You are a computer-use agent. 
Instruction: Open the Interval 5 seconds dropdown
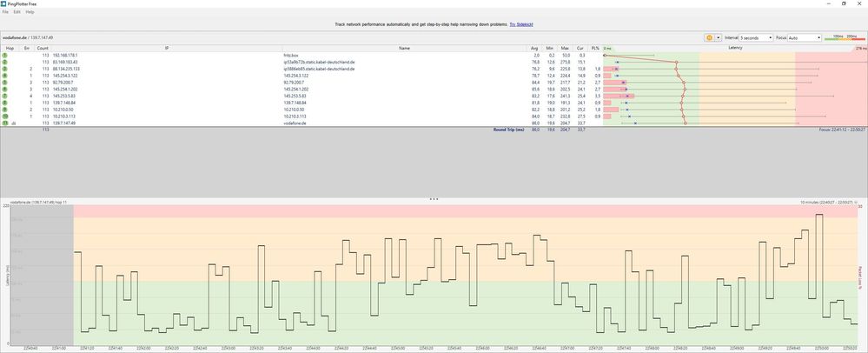coord(756,37)
